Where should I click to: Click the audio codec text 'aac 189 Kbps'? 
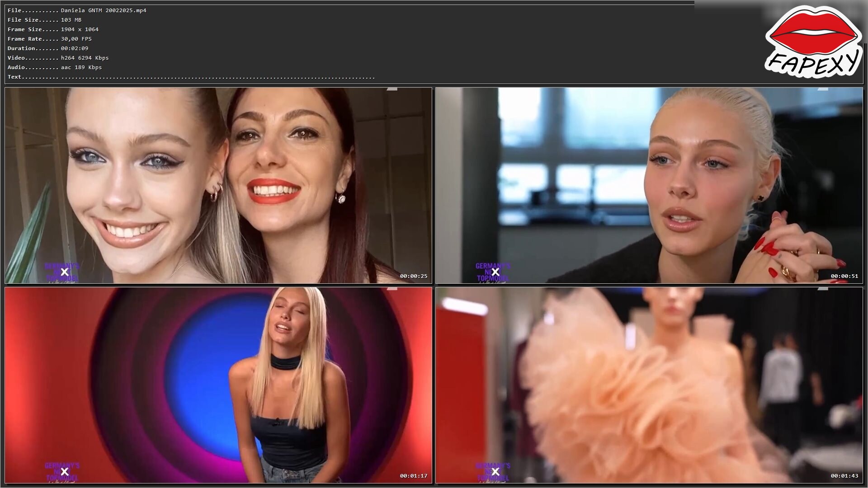click(81, 67)
